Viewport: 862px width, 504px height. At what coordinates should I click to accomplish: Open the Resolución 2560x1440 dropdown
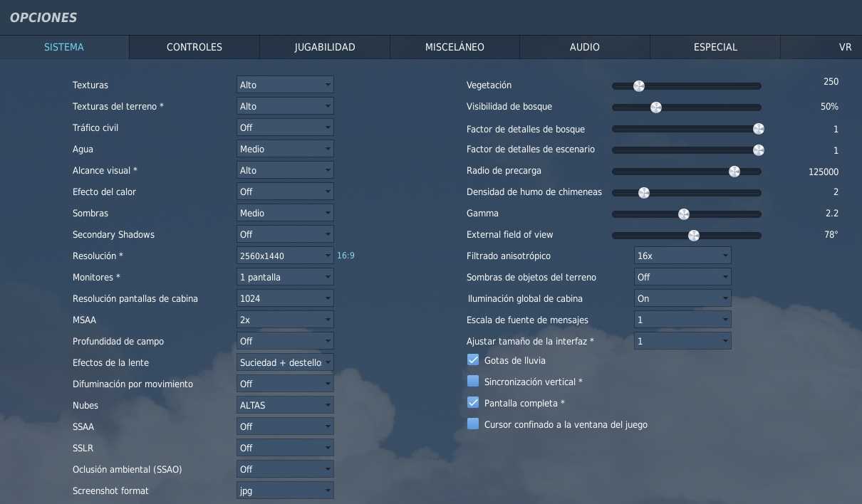[x=285, y=256]
